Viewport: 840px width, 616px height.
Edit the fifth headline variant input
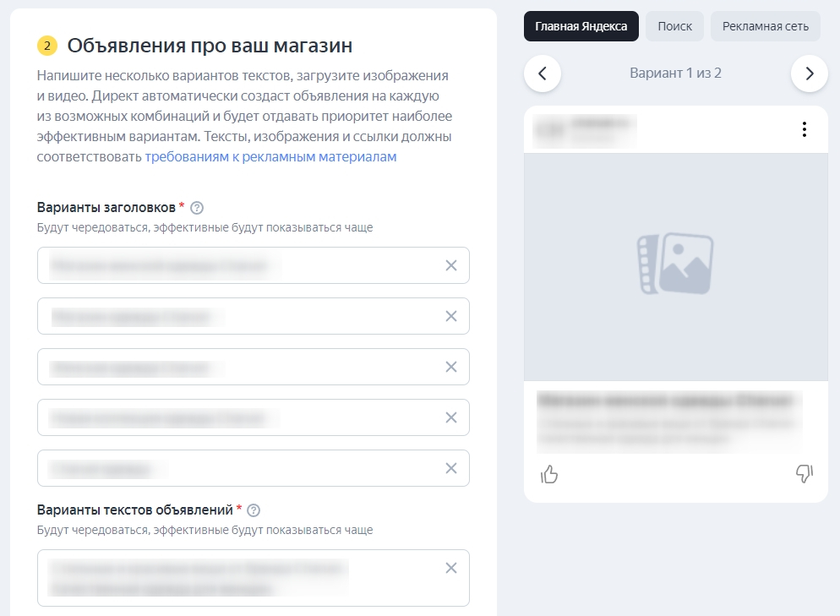254,468
